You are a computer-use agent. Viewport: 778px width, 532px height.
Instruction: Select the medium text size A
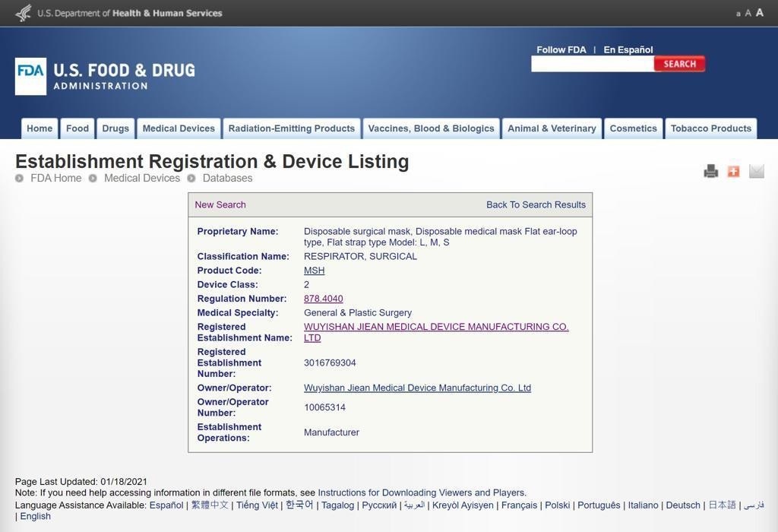pyautogui.click(x=748, y=14)
